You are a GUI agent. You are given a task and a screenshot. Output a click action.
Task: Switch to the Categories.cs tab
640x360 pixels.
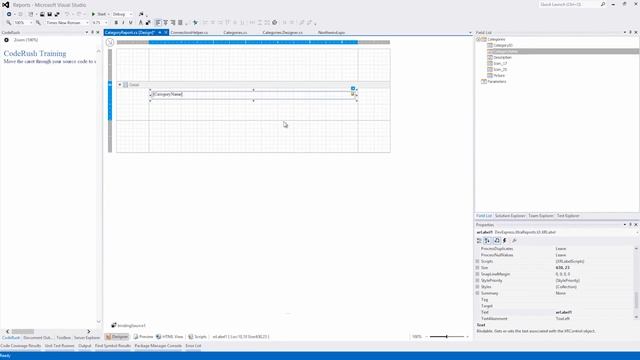[x=235, y=32]
